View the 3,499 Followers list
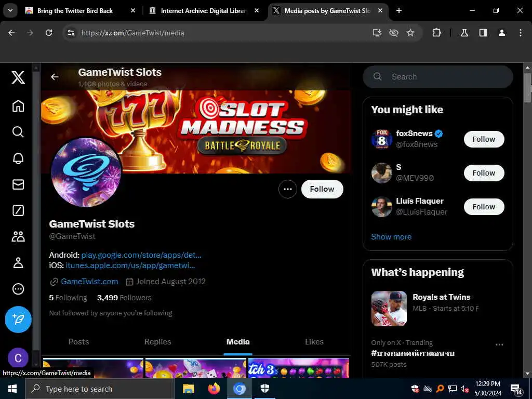532x399 pixels. 124,298
